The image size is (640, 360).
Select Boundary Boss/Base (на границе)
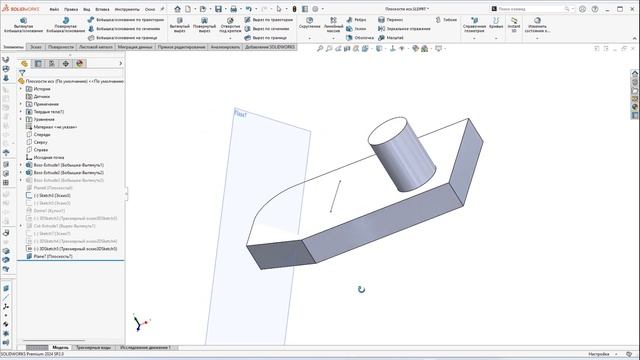pos(122,38)
